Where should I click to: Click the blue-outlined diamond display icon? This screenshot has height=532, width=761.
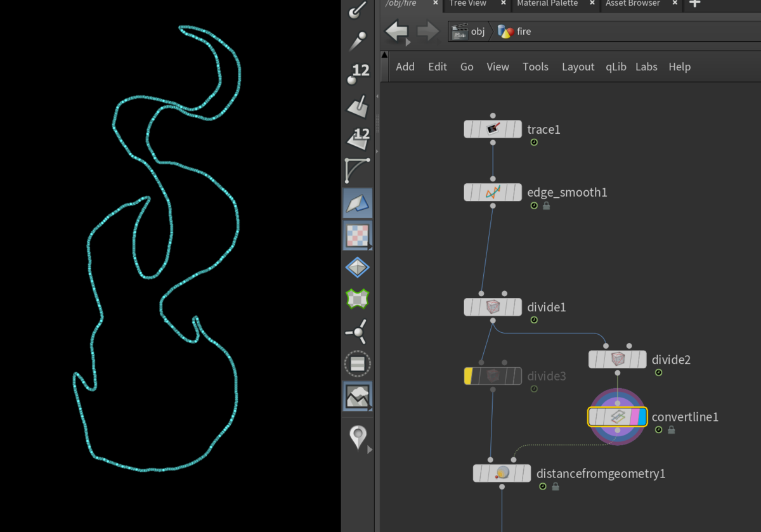pos(358,267)
